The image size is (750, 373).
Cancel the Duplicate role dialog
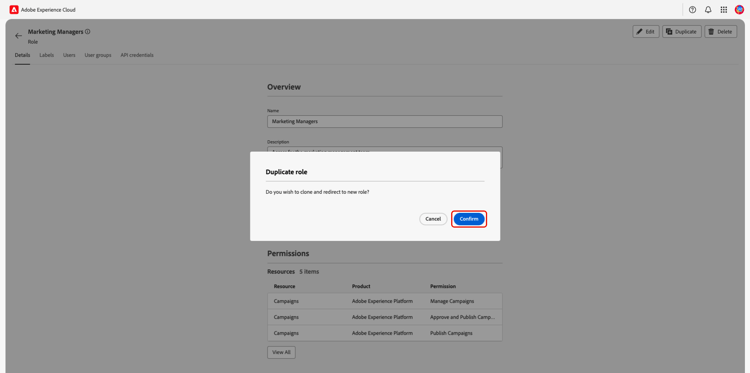click(x=433, y=219)
